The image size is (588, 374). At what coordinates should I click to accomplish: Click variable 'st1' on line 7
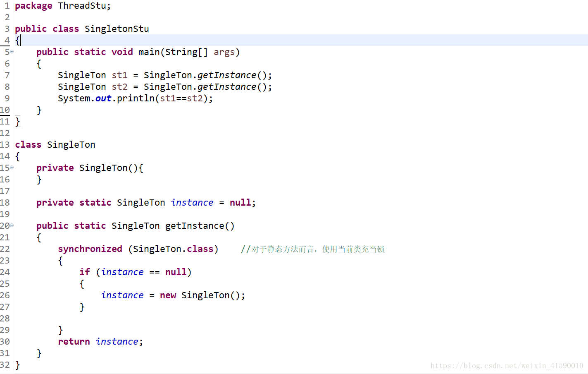(x=119, y=75)
